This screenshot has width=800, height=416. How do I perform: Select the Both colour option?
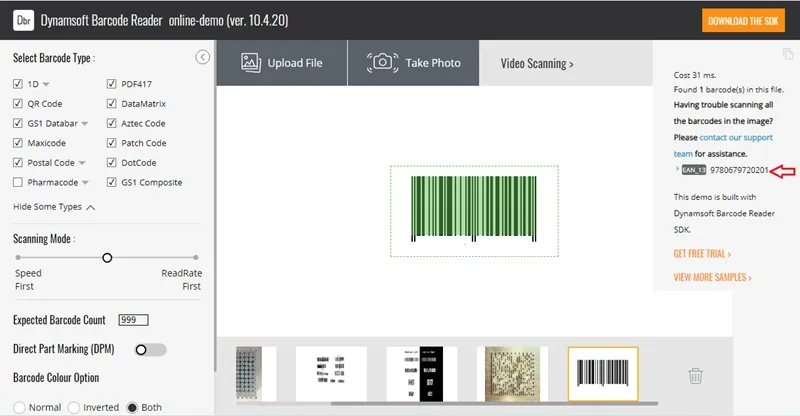pos(132,407)
